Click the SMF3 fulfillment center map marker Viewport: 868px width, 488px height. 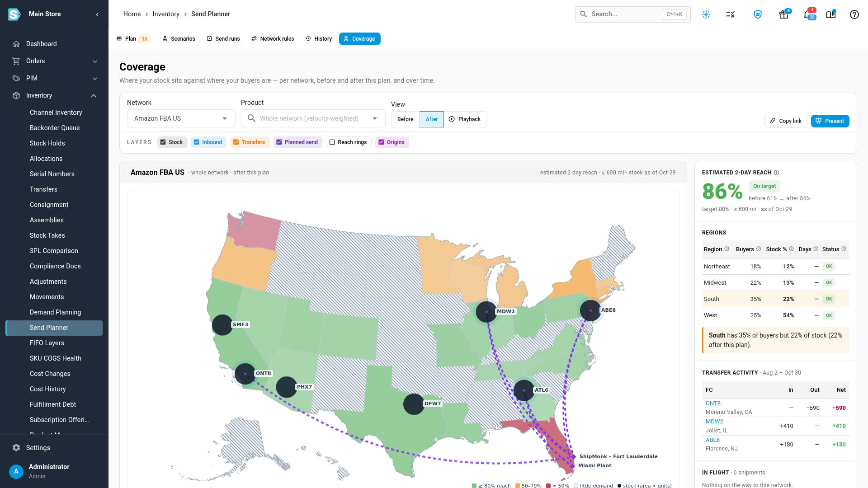[x=222, y=325]
